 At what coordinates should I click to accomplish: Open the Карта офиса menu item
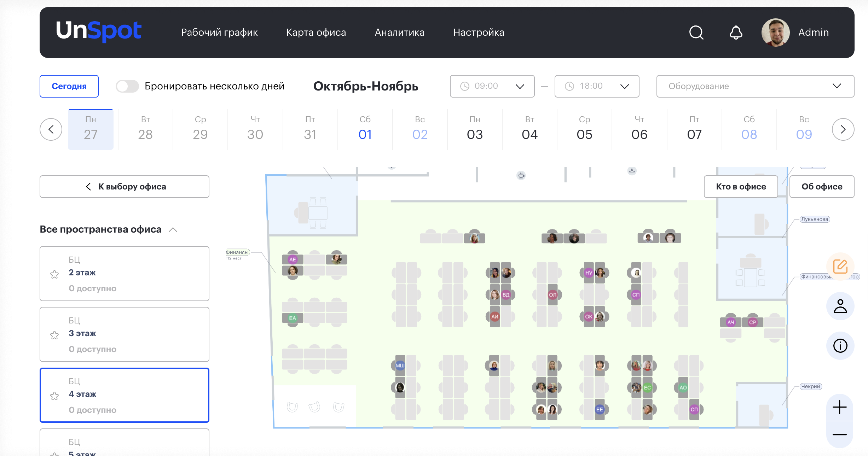pyautogui.click(x=316, y=33)
